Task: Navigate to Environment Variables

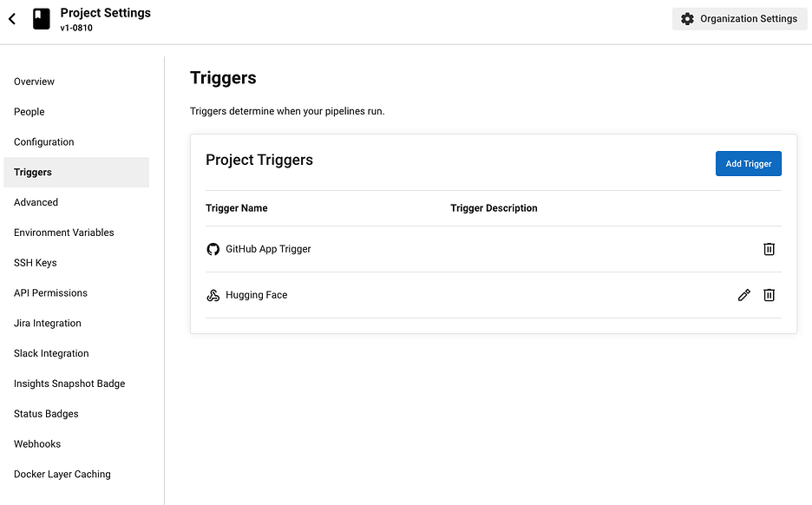Action: point(64,233)
